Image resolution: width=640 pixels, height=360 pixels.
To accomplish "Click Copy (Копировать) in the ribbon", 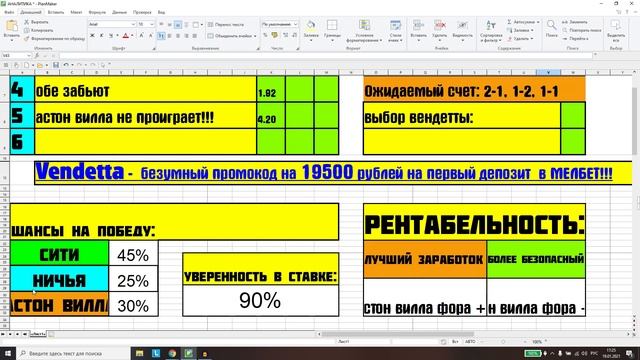I will pyautogui.click(x=38, y=30).
